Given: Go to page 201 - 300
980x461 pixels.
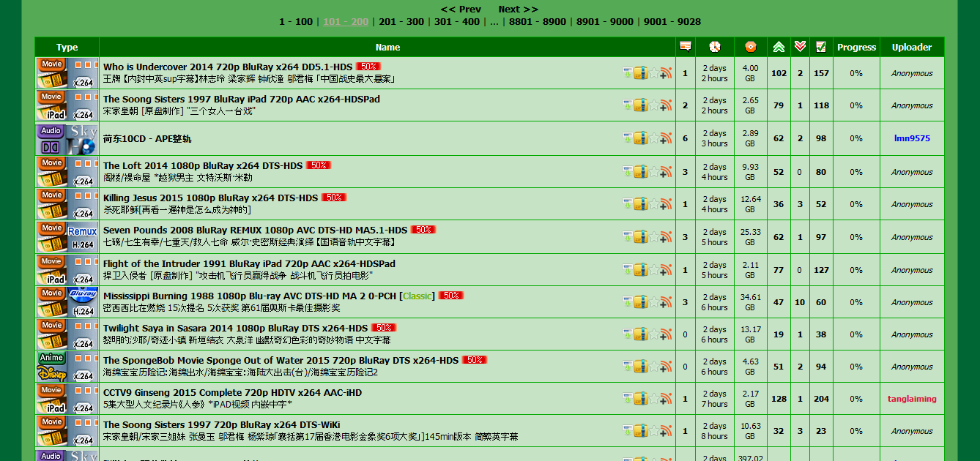Looking at the screenshot, I should pyautogui.click(x=401, y=21).
